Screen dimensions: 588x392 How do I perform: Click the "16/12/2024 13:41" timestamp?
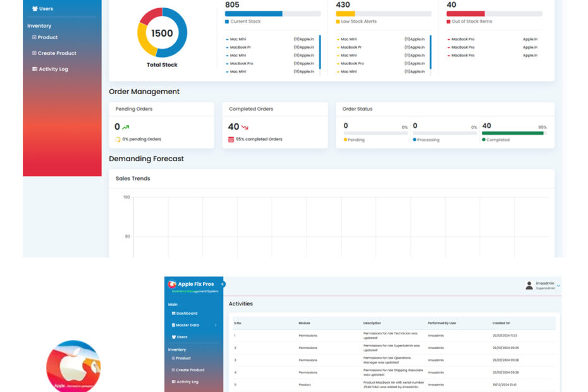pyautogui.click(x=505, y=385)
